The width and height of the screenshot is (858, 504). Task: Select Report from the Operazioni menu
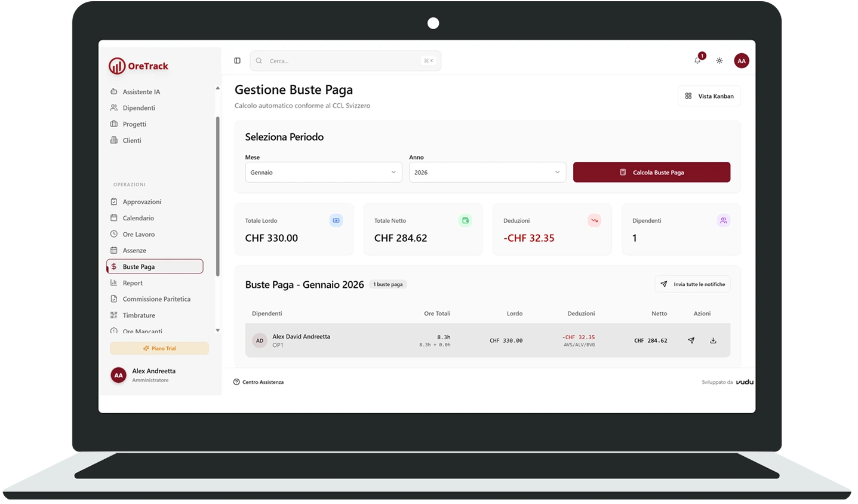[132, 282]
